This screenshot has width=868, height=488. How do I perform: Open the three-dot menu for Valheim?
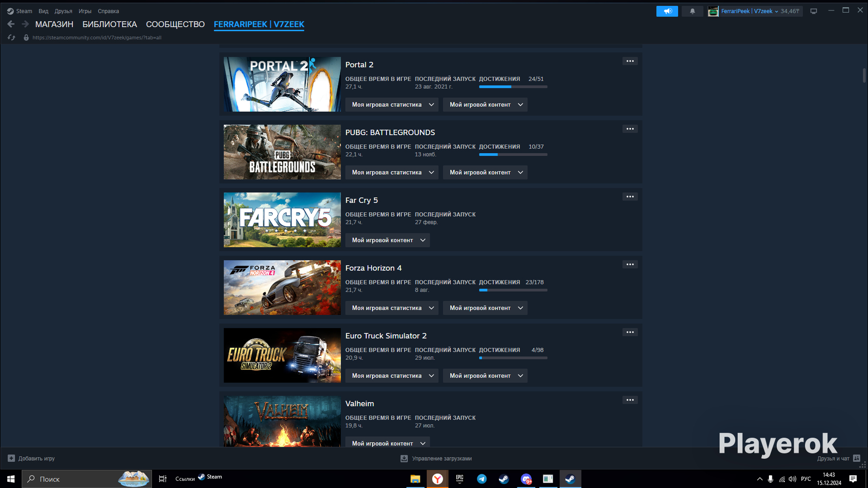coord(630,400)
